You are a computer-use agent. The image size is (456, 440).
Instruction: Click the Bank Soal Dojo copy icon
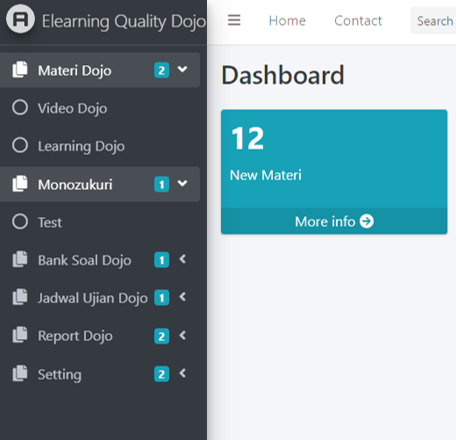pos(20,259)
